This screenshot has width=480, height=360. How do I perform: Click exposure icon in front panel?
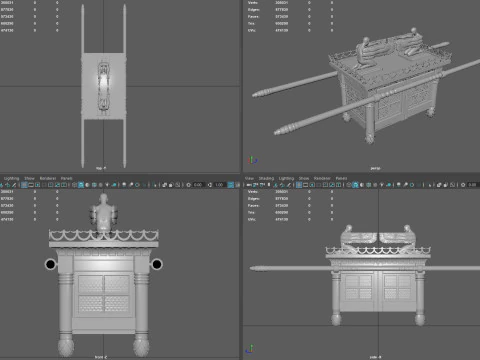coord(189,185)
